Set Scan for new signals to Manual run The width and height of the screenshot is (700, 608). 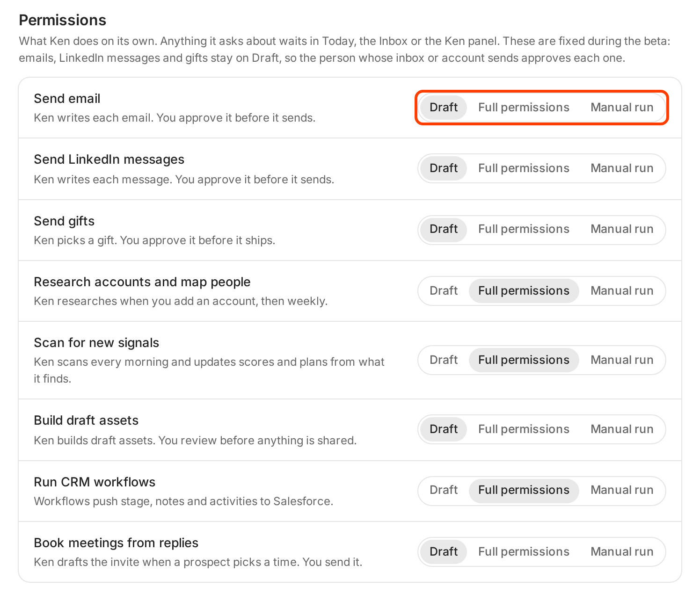(622, 360)
